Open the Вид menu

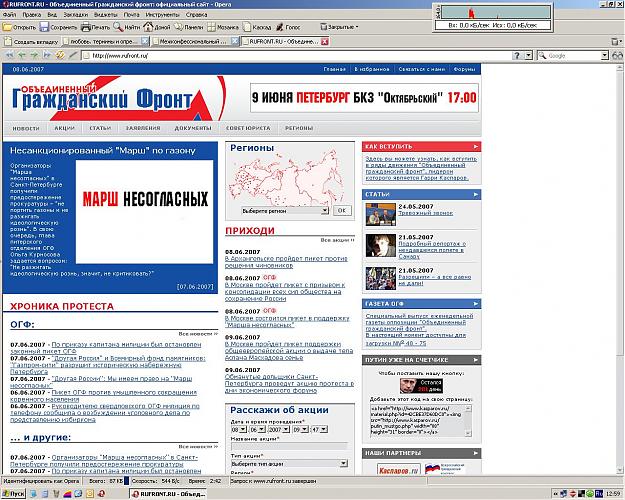(52, 15)
